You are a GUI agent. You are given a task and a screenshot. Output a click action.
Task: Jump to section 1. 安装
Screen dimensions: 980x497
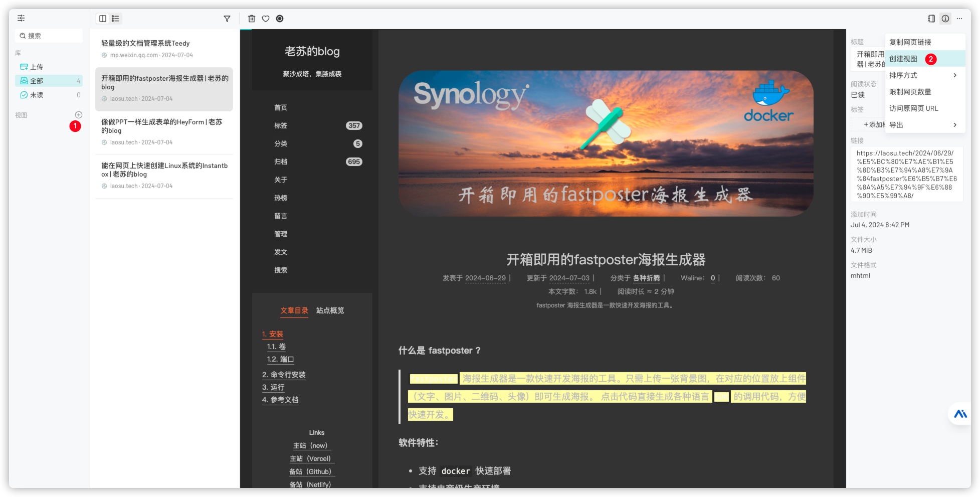pos(273,334)
